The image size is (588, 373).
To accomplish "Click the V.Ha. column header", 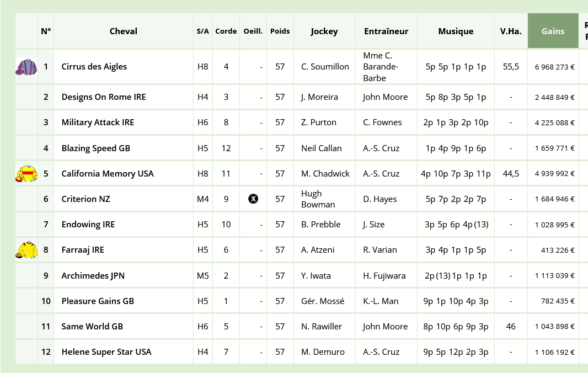I will (x=511, y=31).
